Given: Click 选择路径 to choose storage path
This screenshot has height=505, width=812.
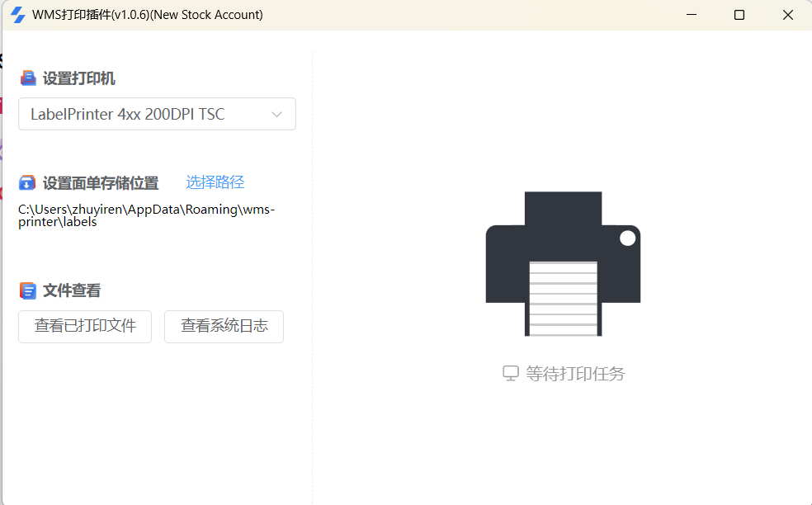Looking at the screenshot, I should click(215, 182).
